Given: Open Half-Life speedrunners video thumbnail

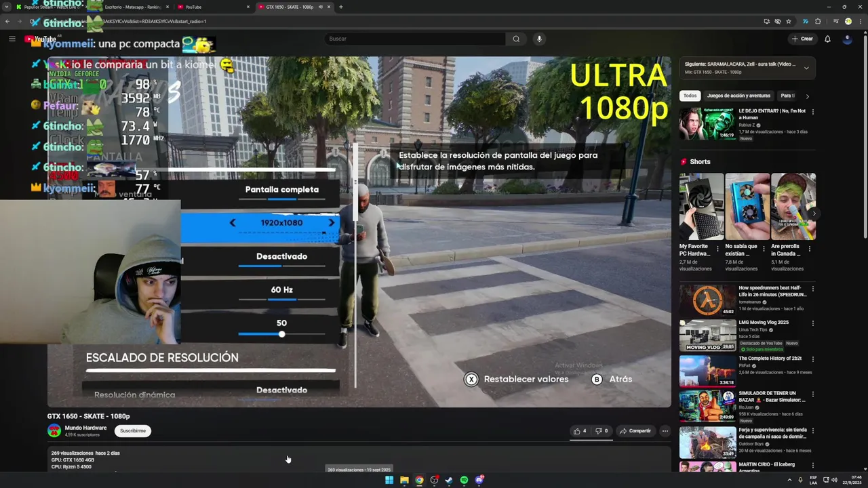Looking at the screenshot, I should [707, 300].
